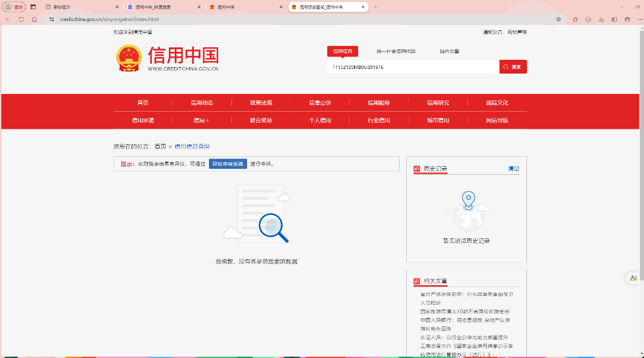Viewport: 644px width, 358px height.
Task: Click the 相关文章 panel header icon
Action: point(417,281)
